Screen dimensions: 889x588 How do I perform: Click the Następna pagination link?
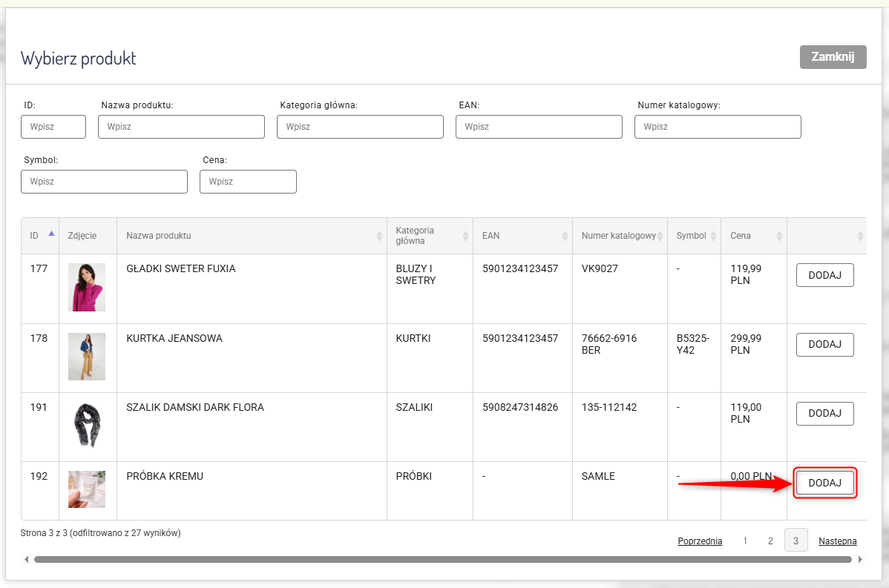[837, 541]
